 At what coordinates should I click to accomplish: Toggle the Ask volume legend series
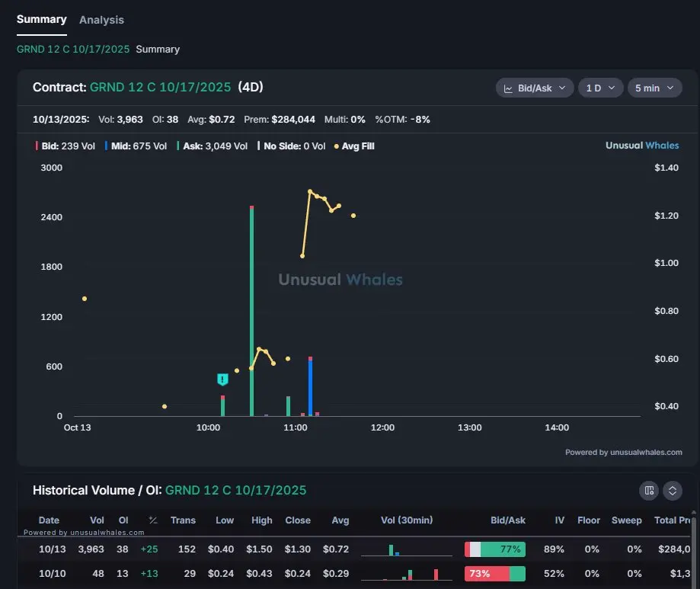(x=212, y=146)
